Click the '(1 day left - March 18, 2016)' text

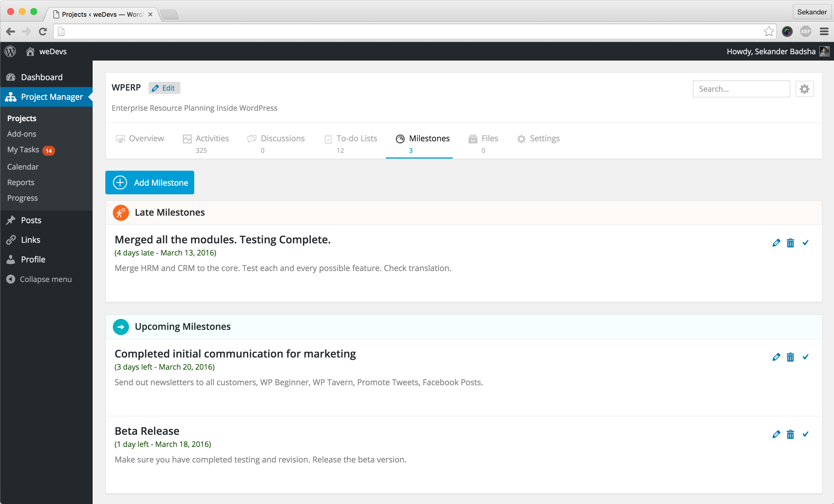pyautogui.click(x=162, y=444)
